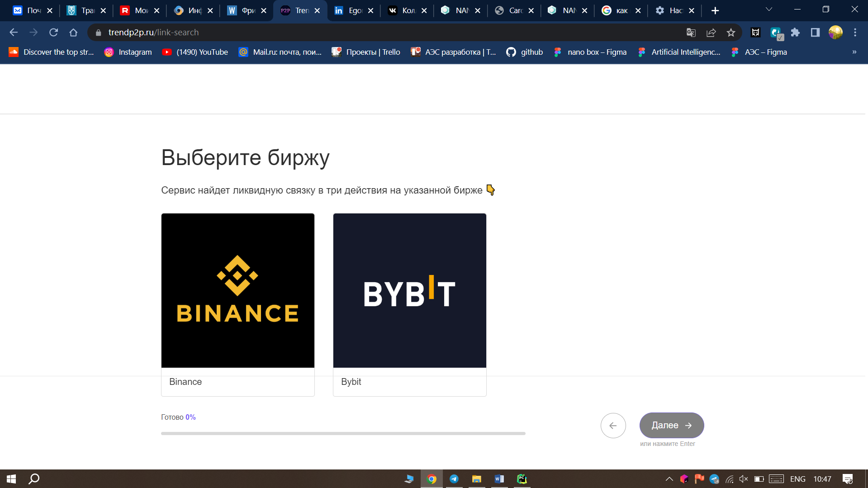Image resolution: width=868 pixels, height=488 pixels.
Task: Expand the tab search dropdown
Action: pos(768,10)
